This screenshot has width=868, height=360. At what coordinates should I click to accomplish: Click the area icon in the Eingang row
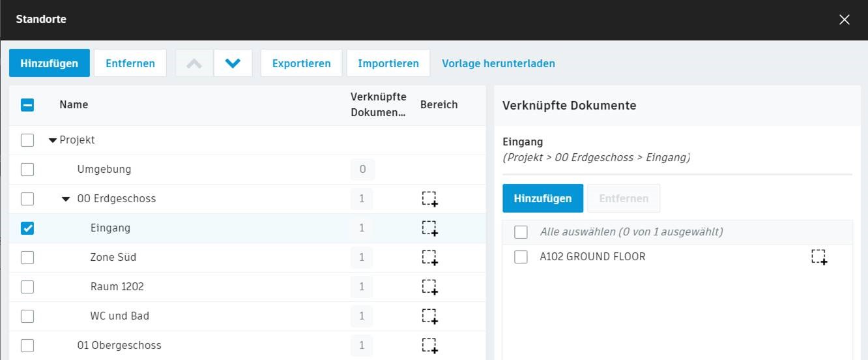pos(429,228)
